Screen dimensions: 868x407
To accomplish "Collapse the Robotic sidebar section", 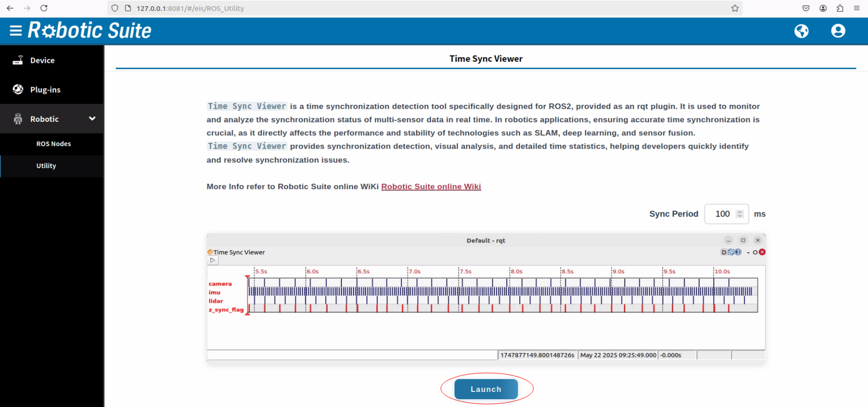I will coord(92,118).
